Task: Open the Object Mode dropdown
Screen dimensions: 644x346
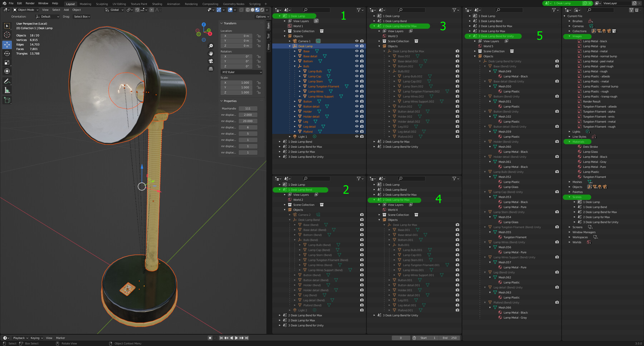Action: [x=26, y=10]
